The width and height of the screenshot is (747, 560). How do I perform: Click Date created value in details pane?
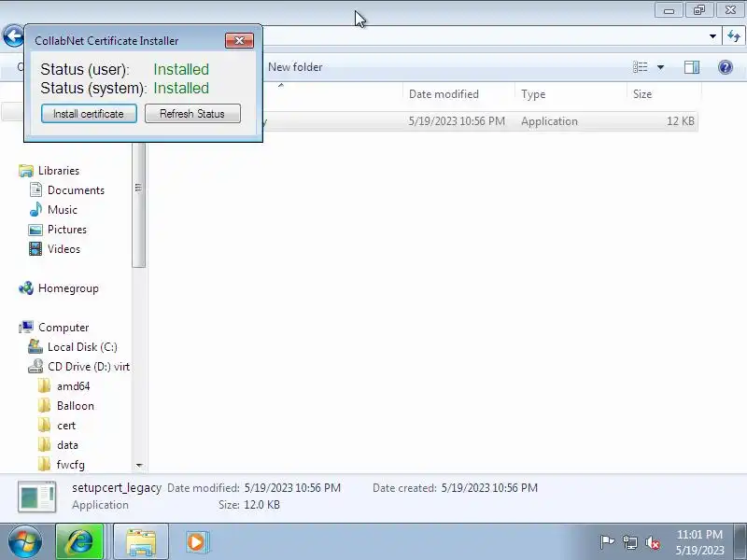[x=489, y=487]
